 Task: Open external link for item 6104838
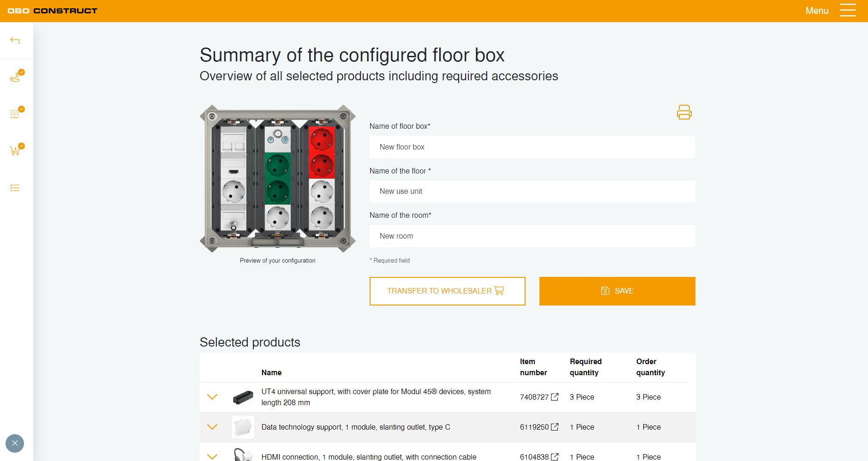(555, 456)
